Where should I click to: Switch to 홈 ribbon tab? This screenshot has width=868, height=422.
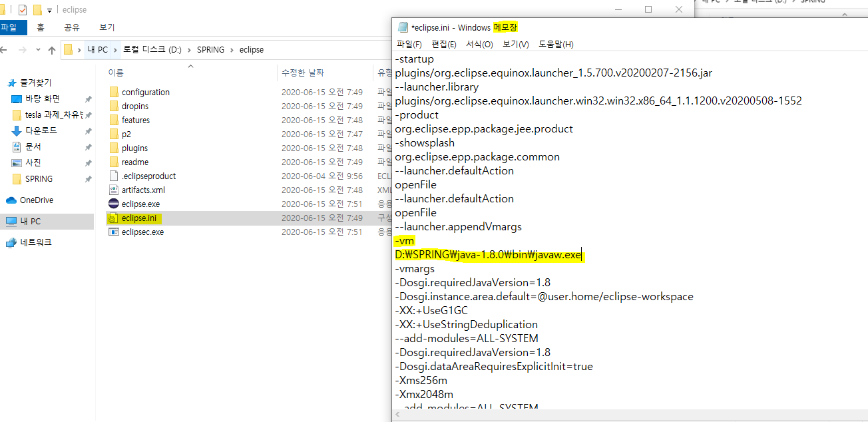(41, 27)
